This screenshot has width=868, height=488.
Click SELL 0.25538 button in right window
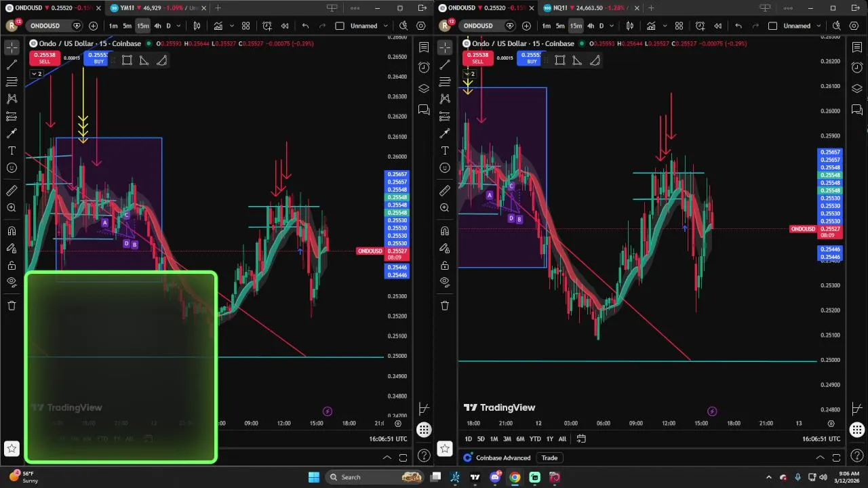click(477, 58)
